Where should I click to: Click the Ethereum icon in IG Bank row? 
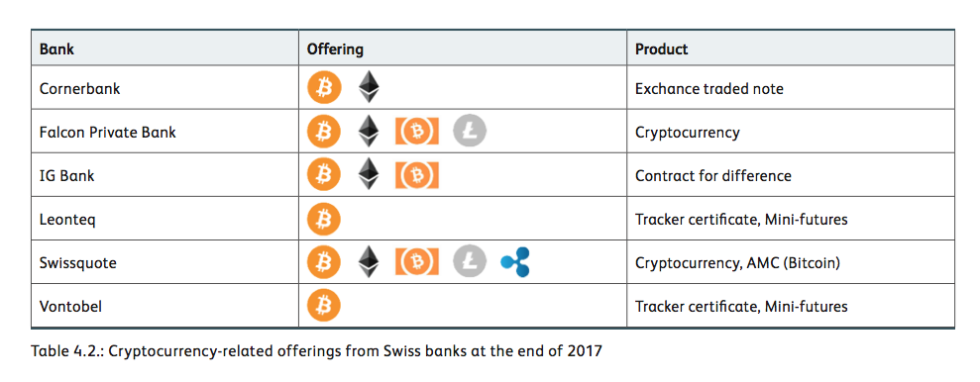click(x=370, y=174)
